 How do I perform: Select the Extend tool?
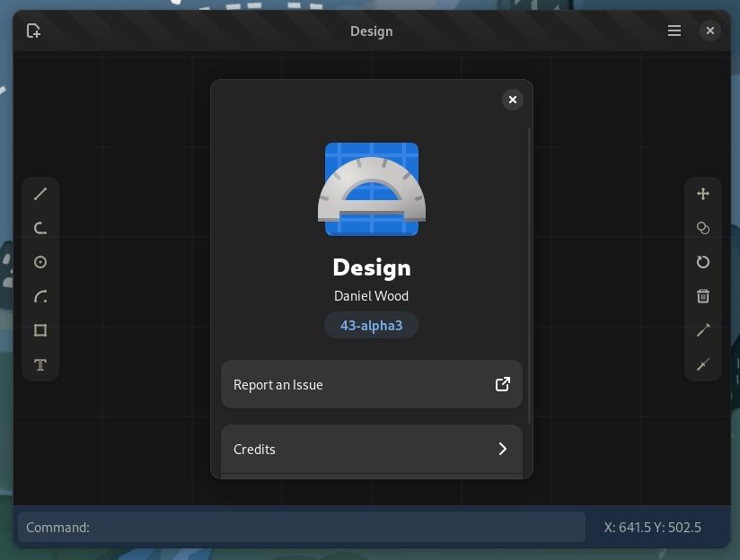tap(703, 330)
